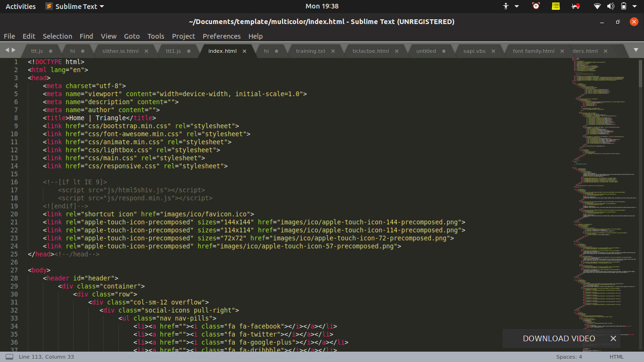
Task: Open the Wi-Fi network indicator
Action: pyautogui.click(x=597, y=6)
